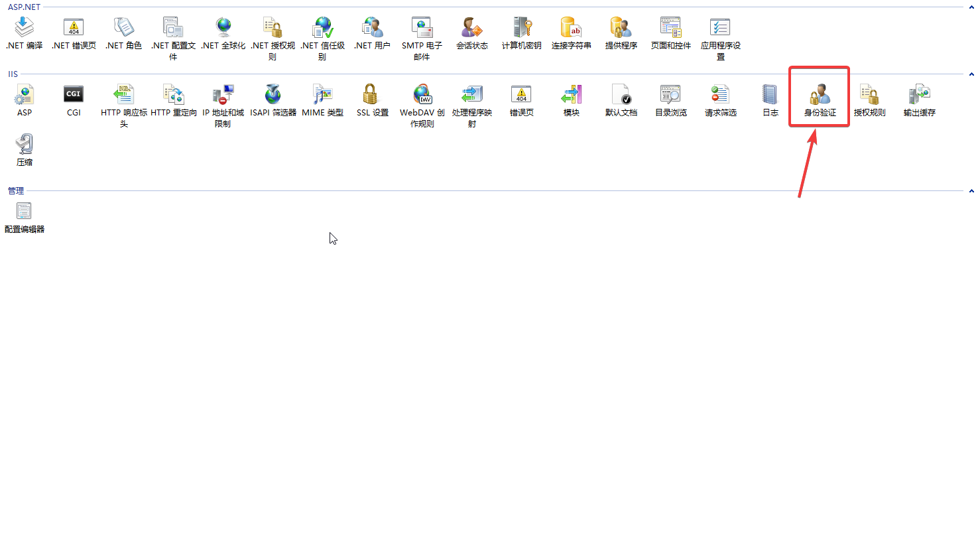Open WebDAV 创作规则 icon

click(422, 94)
